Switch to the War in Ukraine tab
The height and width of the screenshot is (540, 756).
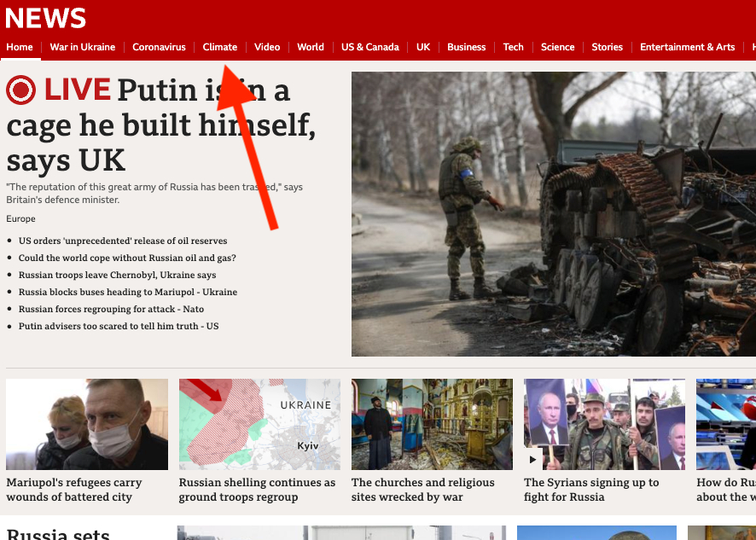coord(83,47)
